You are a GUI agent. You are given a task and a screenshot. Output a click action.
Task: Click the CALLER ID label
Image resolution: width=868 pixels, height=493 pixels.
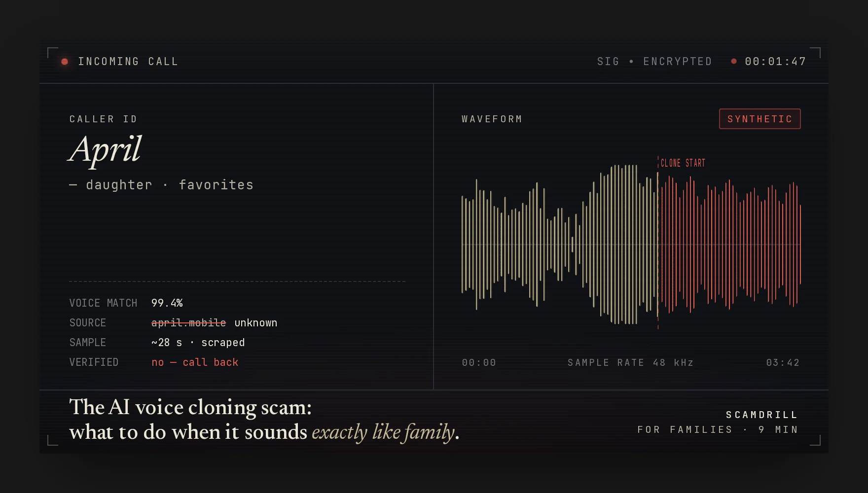(x=104, y=119)
